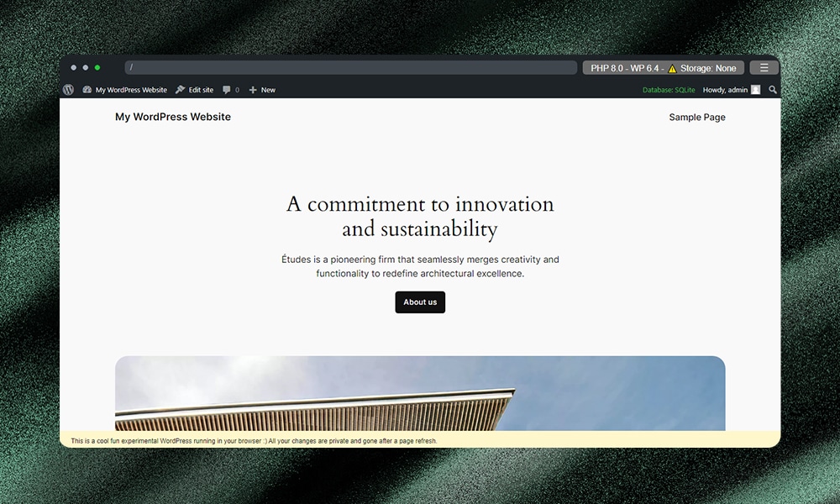
Task: Click the My WordPress Website site title
Action: [173, 117]
